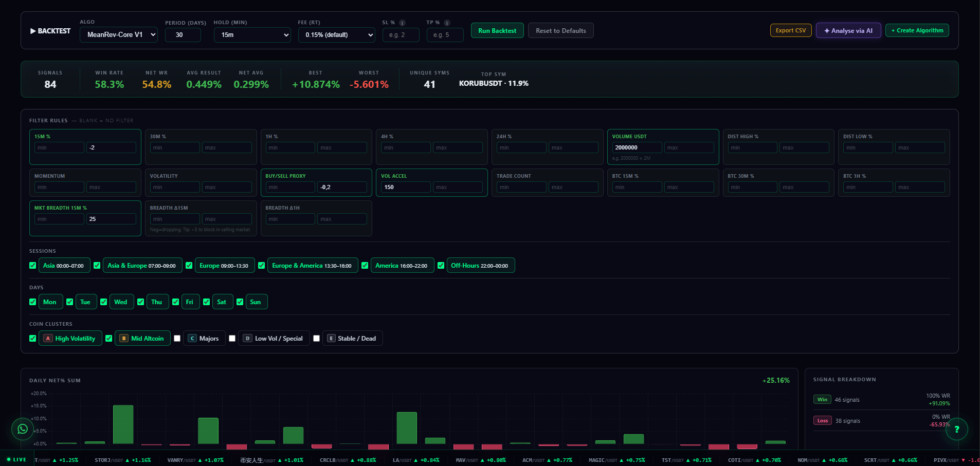Click the BREADTH Δ1H max field
Screen dimensions: 980x466
click(342, 219)
